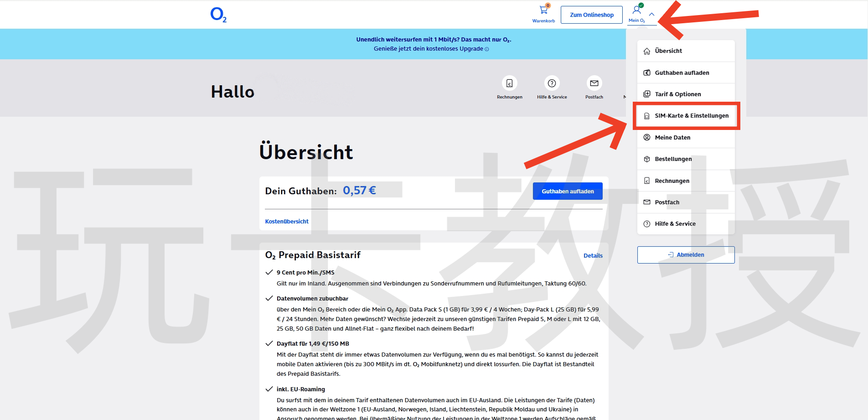868x420 pixels.
Task: Click the Unendlich weitersurfen banner headline
Action: [x=434, y=40]
